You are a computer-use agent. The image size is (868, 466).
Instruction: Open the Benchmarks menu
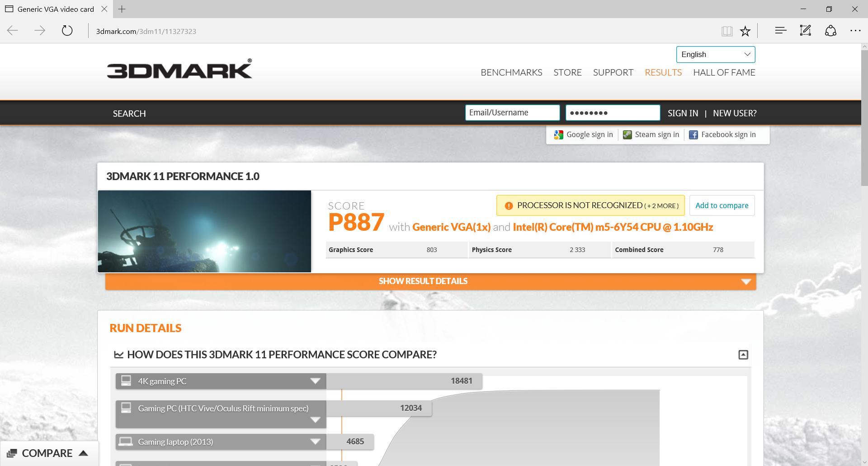click(x=511, y=72)
